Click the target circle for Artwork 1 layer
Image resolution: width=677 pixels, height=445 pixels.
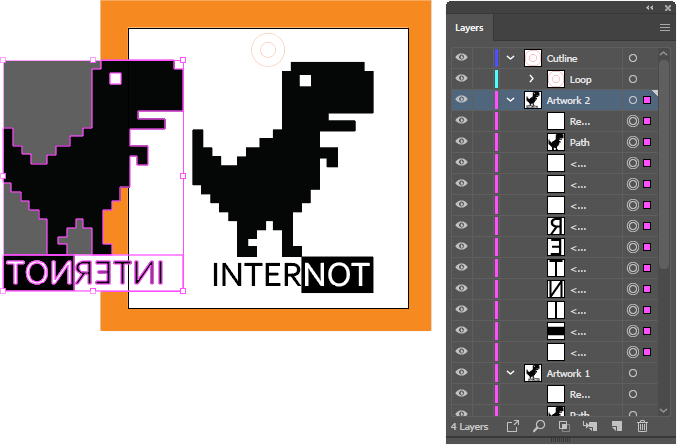(633, 373)
